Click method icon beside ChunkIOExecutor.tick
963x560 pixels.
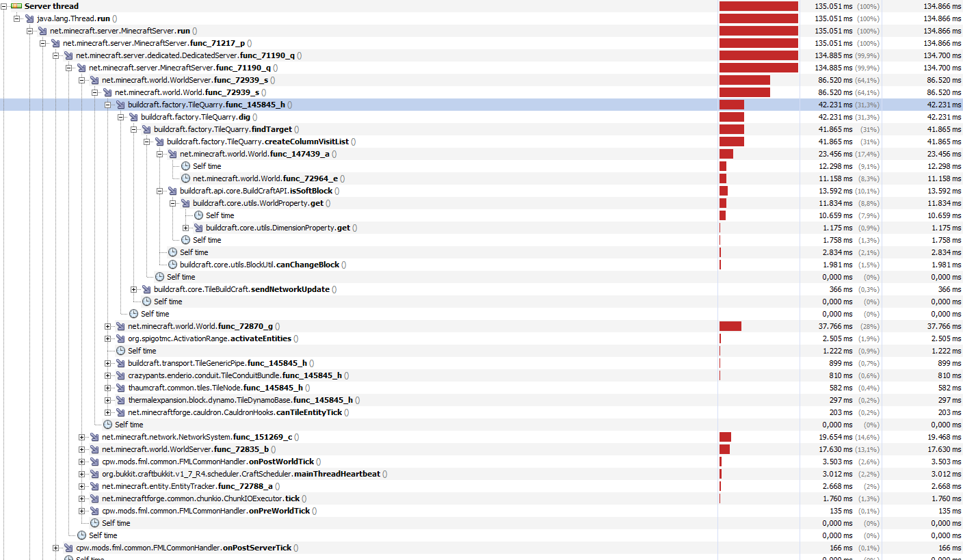point(94,498)
